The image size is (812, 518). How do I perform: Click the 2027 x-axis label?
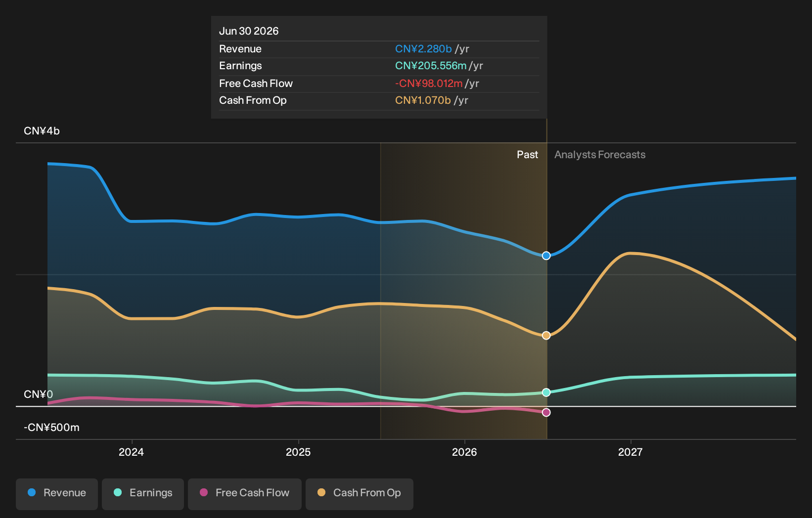[631, 452]
